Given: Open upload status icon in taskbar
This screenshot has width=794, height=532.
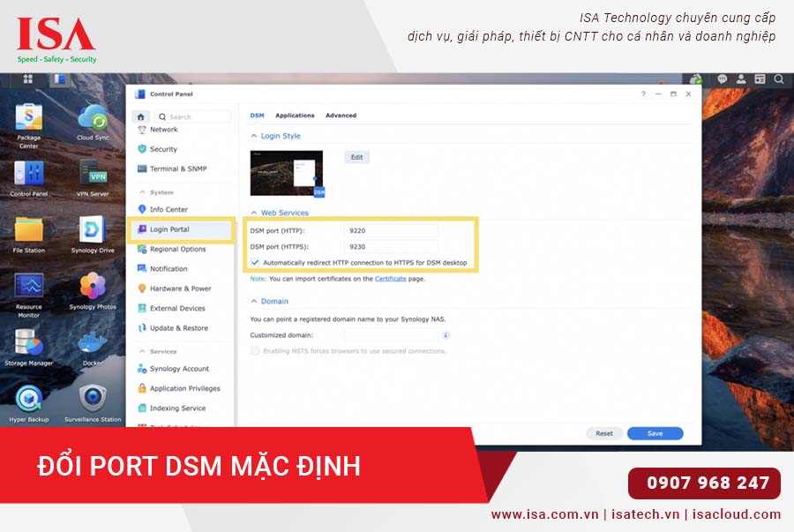Looking at the screenshot, I should pyautogui.click(x=696, y=79).
